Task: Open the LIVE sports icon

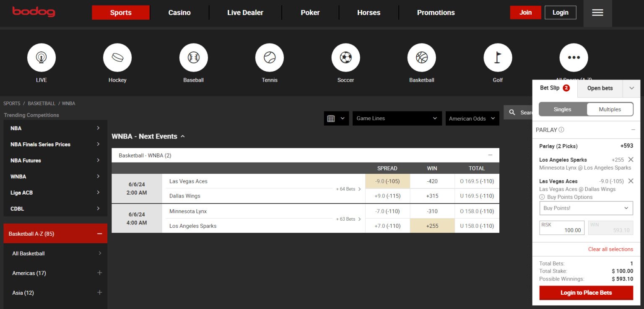Action: pyautogui.click(x=41, y=58)
